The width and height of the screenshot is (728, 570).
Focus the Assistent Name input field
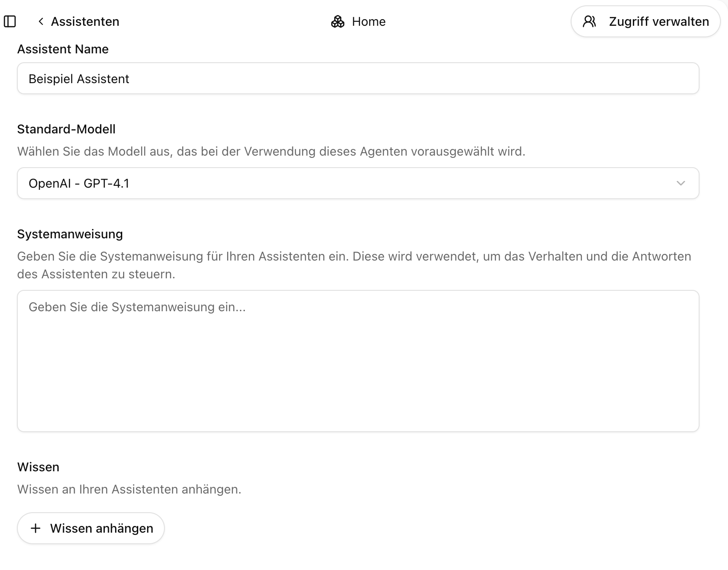(358, 78)
